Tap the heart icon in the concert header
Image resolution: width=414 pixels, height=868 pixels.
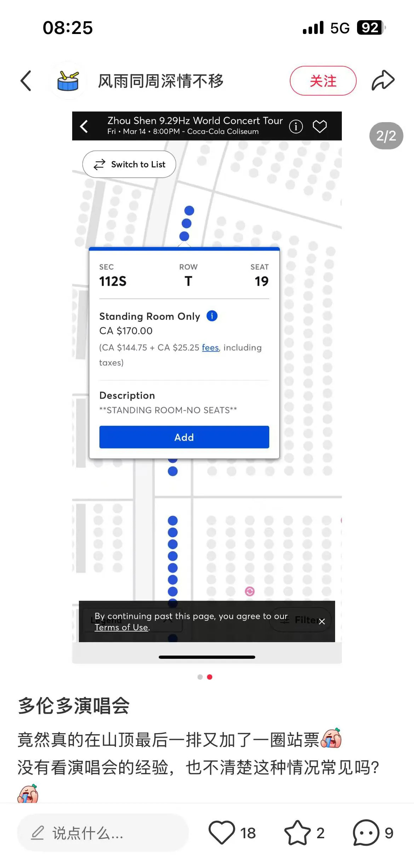click(x=320, y=126)
